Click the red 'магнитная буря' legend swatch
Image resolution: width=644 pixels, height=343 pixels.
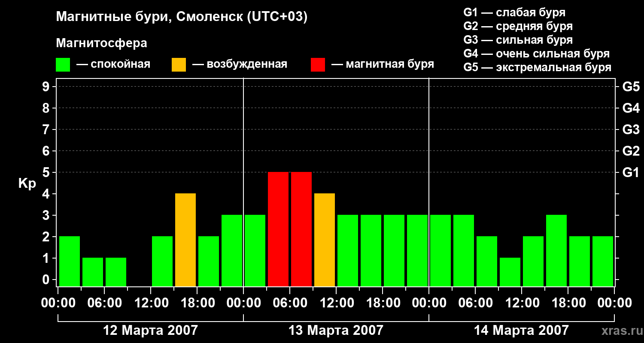(318, 65)
